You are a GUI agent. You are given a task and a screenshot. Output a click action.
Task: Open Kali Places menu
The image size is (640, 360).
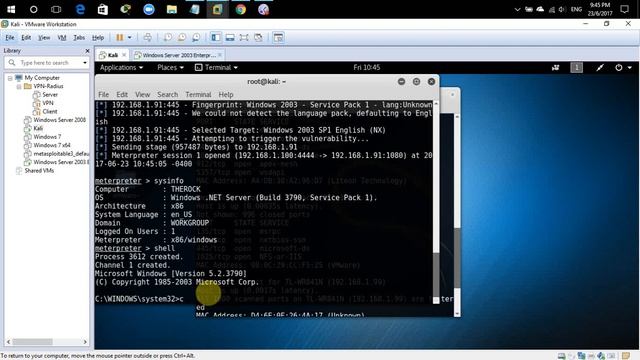(x=170, y=67)
